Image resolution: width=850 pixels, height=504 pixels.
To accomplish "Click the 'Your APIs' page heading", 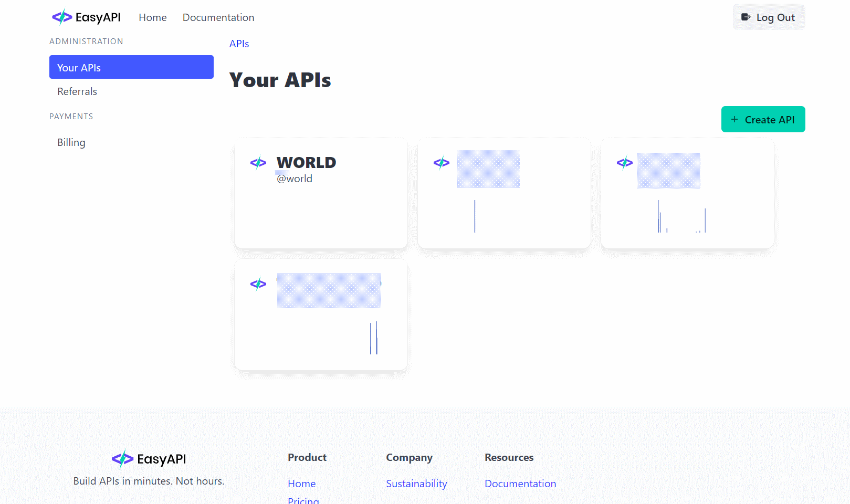I will tap(280, 80).
